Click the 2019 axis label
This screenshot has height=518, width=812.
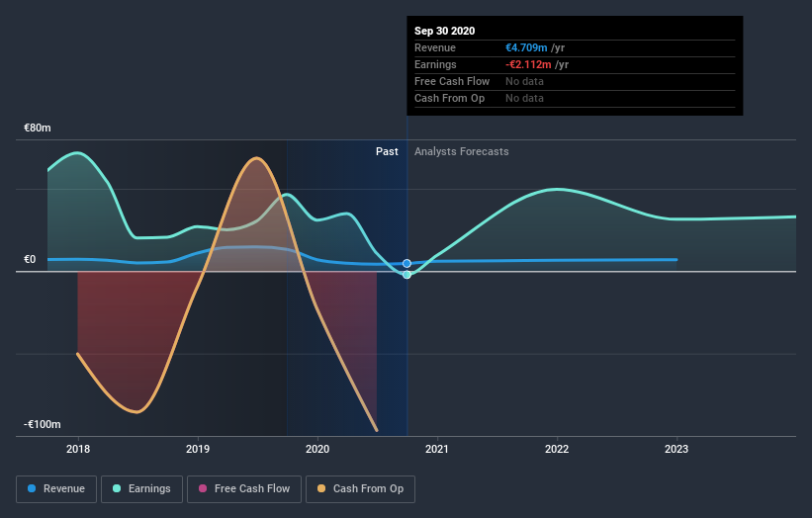pyautogui.click(x=198, y=449)
